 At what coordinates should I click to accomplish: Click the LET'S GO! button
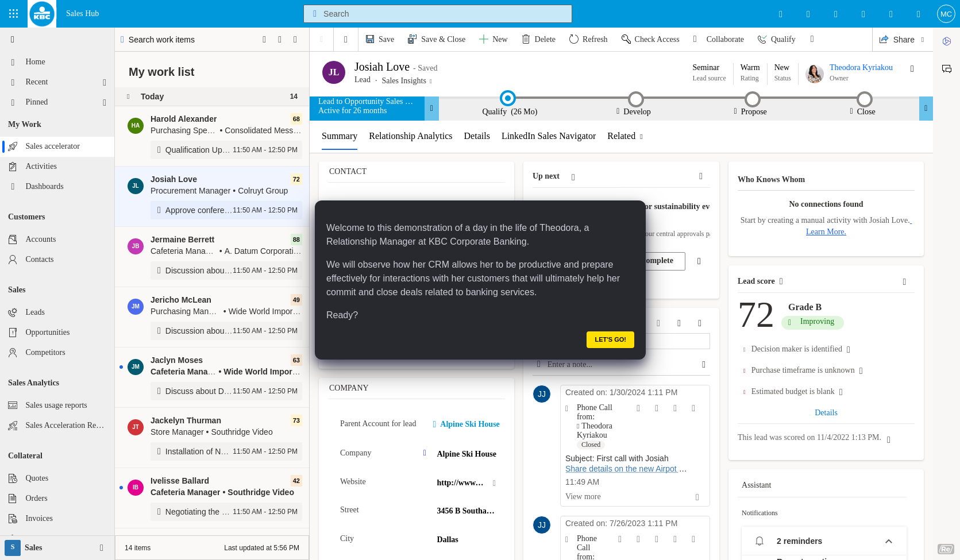tap(610, 339)
